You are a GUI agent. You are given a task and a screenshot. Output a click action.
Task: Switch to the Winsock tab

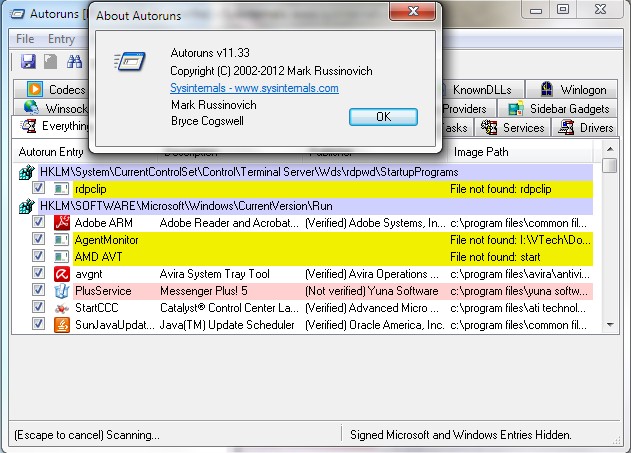pos(52,109)
